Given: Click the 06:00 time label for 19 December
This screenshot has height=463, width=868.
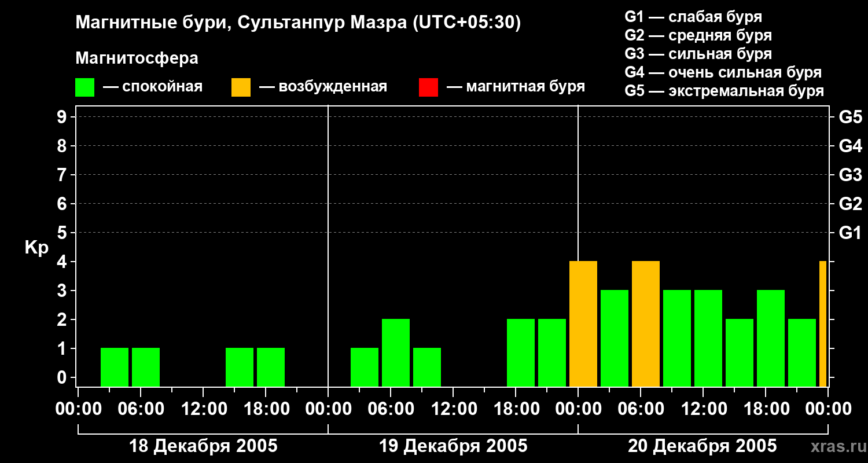Looking at the screenshot, I should (390, 409).
